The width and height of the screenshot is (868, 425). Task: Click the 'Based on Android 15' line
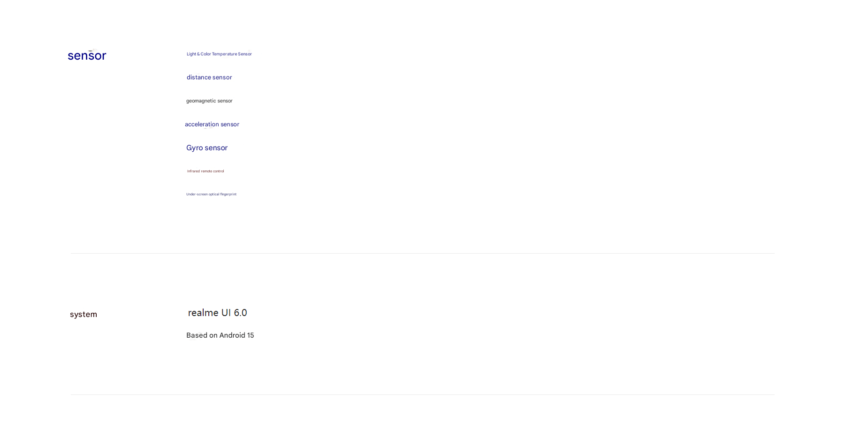click(220, 335)
